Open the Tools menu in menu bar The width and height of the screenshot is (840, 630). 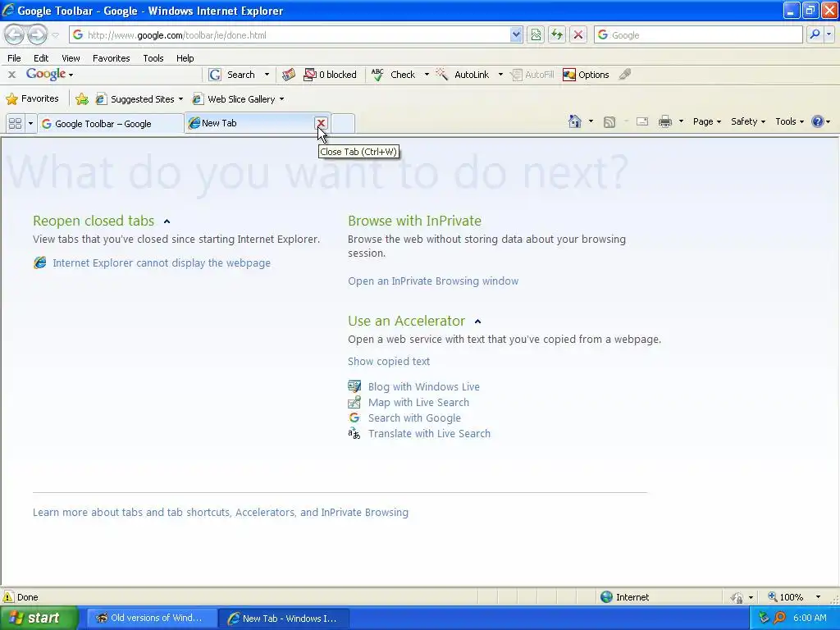click(153, 58)
